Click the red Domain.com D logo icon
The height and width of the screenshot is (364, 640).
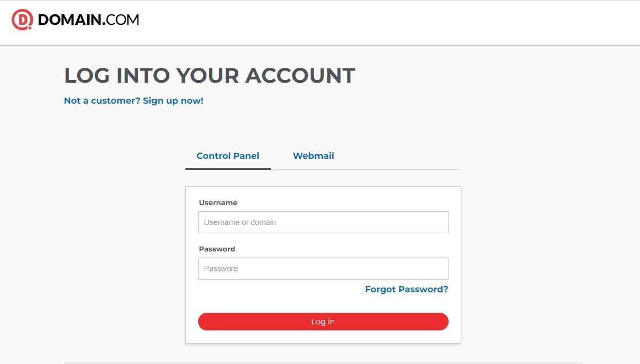click(22, 20)
